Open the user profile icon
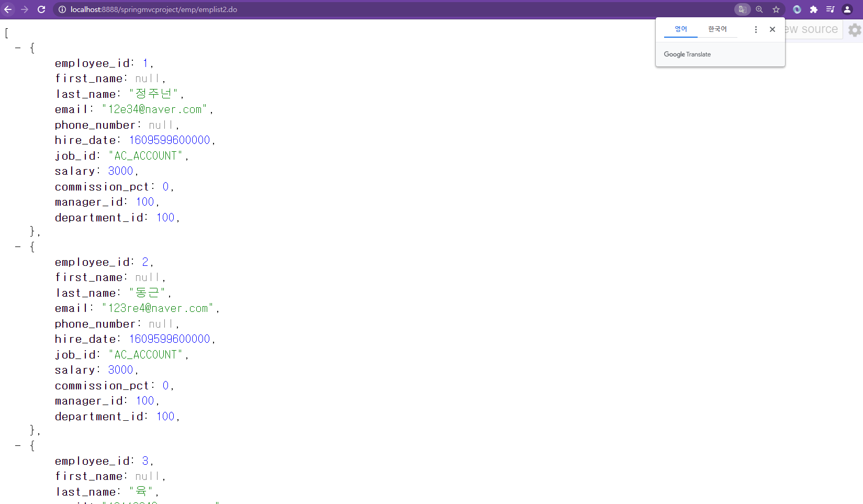 [x=847, y=9]
